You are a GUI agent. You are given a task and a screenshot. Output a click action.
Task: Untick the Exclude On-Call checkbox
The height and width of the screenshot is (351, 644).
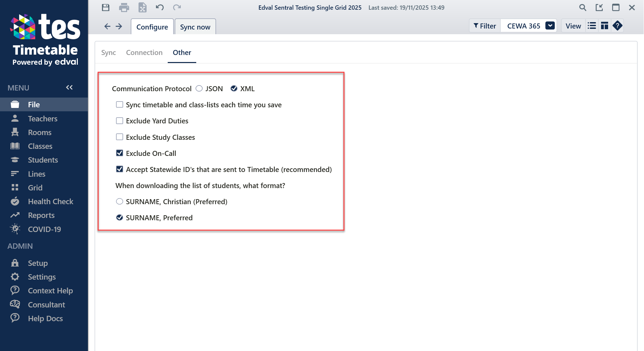(x=119, y=153)
